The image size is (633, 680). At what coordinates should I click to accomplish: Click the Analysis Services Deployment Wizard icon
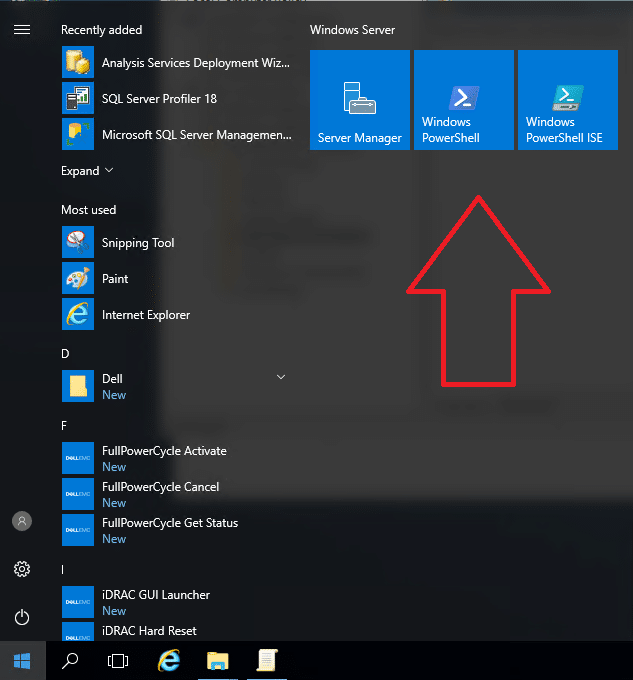(x=78, y=62)
